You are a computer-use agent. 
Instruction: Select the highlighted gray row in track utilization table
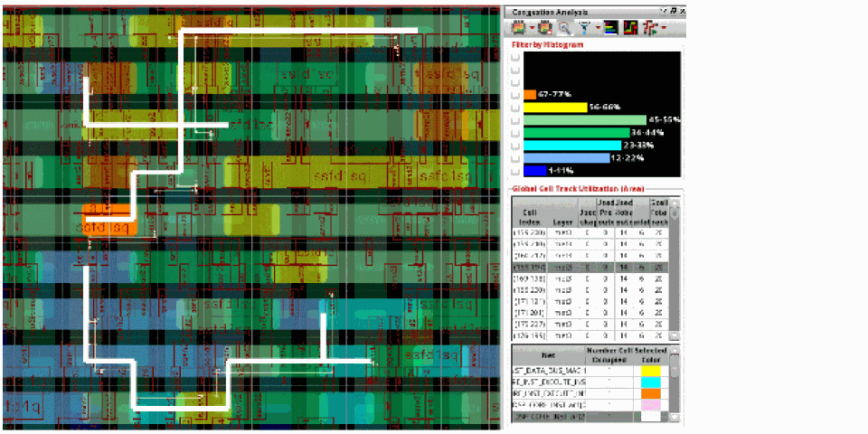tap(590, 268)
